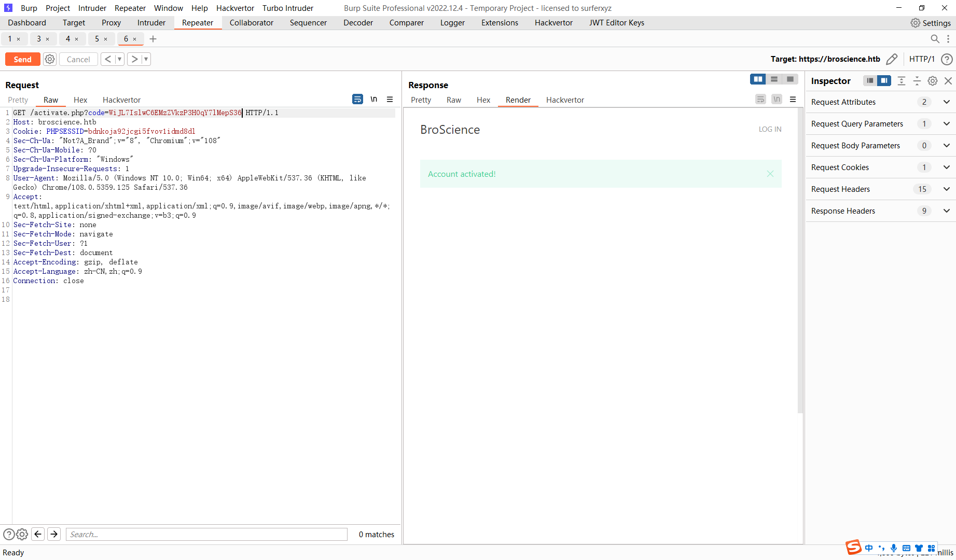The width and height of the screenshot is (956, 560).
Task: Collapse all Inspector sections icon
Action: (x=917, y=81)
